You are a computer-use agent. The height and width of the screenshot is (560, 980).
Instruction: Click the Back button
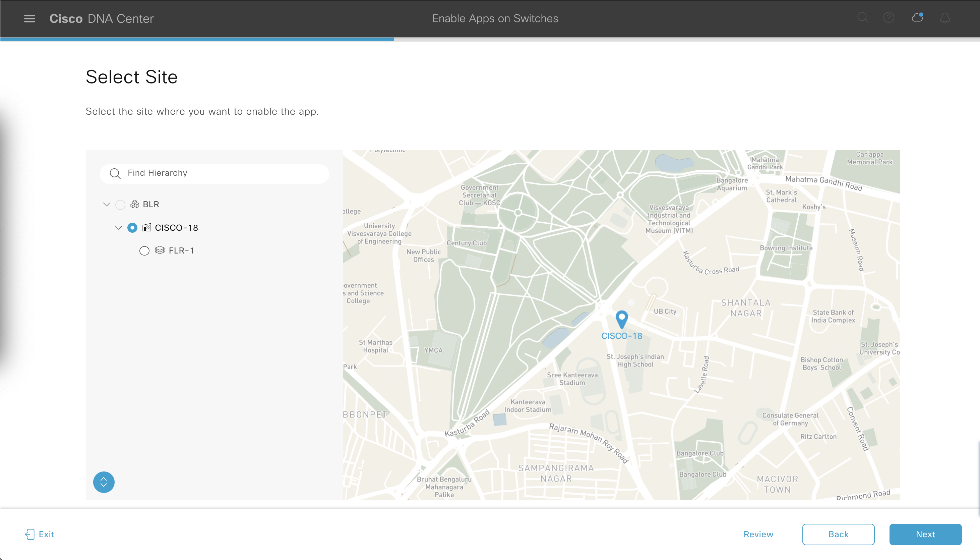[838, 534]
